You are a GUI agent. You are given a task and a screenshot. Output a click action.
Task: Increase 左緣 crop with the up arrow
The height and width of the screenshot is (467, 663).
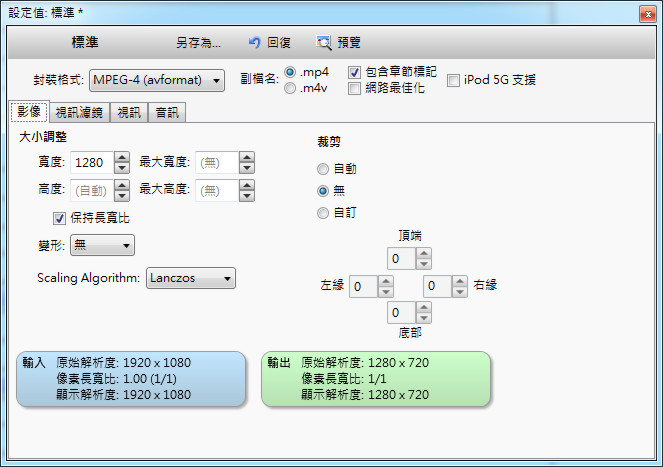coord(386,281)
